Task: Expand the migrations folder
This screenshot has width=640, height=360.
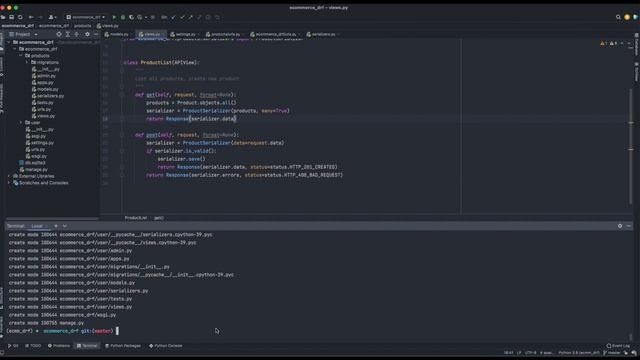Action: tap(27, 62)
